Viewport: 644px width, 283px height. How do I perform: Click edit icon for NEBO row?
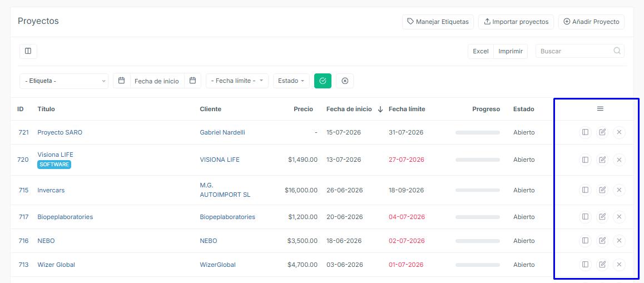602,240
